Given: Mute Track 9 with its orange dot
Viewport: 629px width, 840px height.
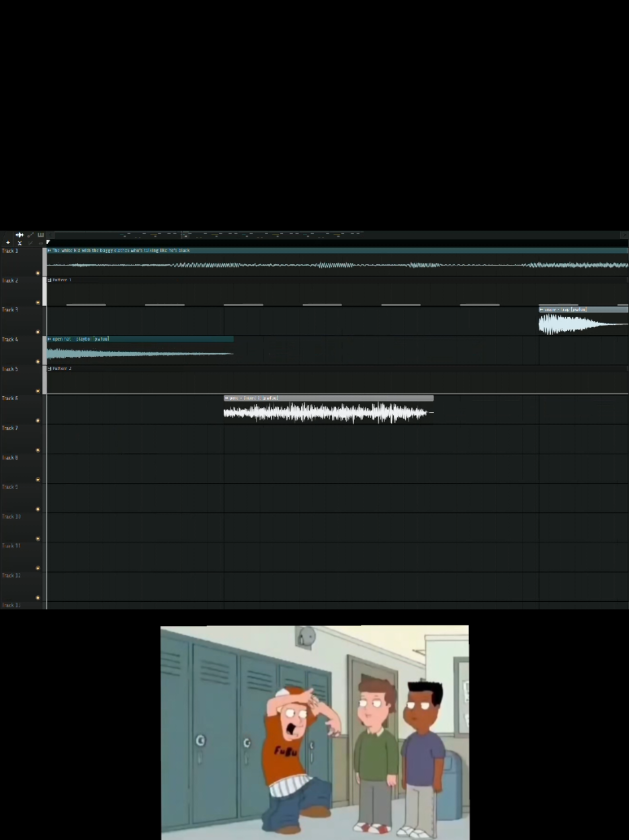Looking at the screenshot, I should pos(38,510).
